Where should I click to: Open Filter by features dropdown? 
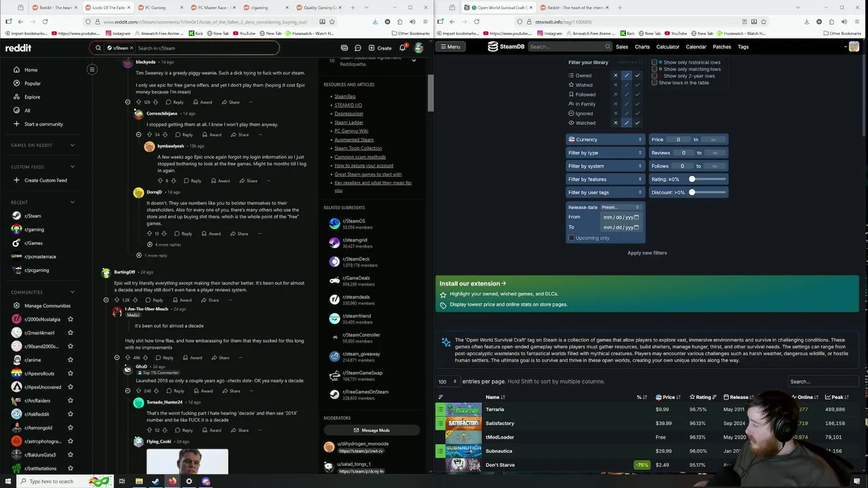(605, 179)
